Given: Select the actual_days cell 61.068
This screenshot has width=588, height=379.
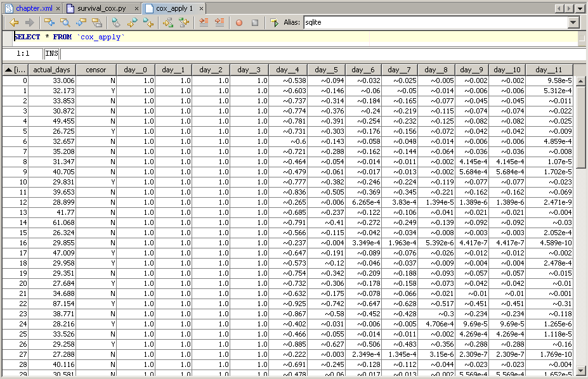Looking at the screenshot, I should point(52,222).
